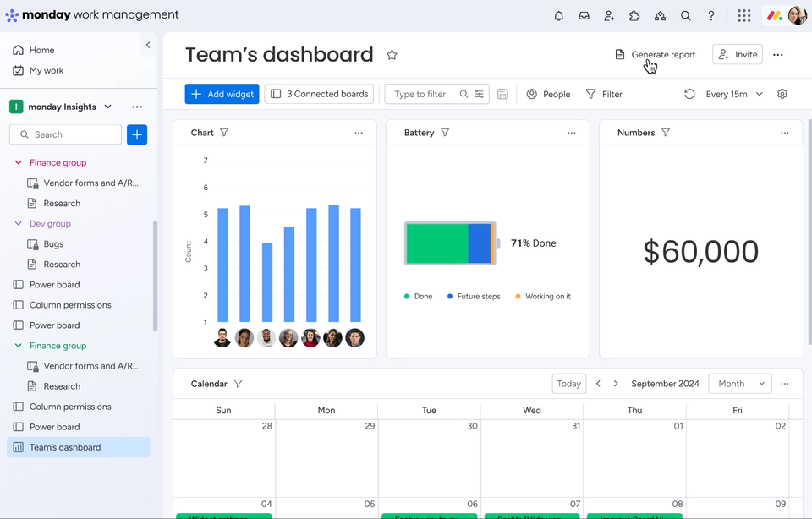Open the Battery widget filter funnel
Viewport: 812px width, 519px height.
[445, 133]
